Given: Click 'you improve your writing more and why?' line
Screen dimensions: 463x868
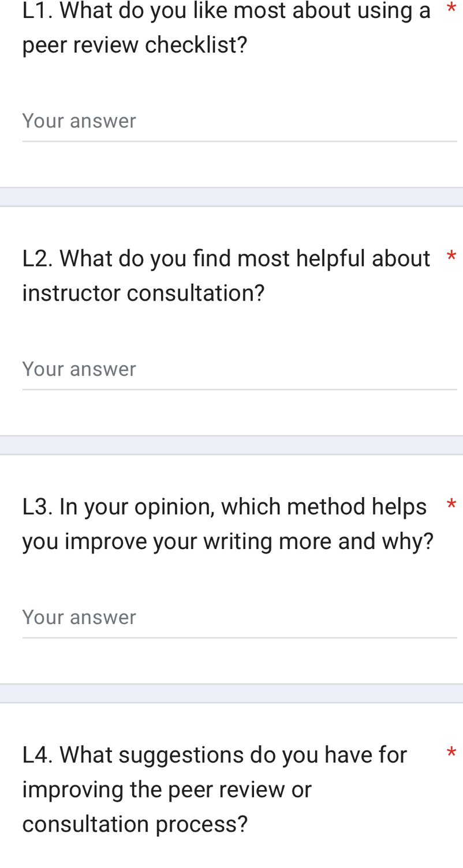Looking at the screenshot, I should click(x=227, y=541).
